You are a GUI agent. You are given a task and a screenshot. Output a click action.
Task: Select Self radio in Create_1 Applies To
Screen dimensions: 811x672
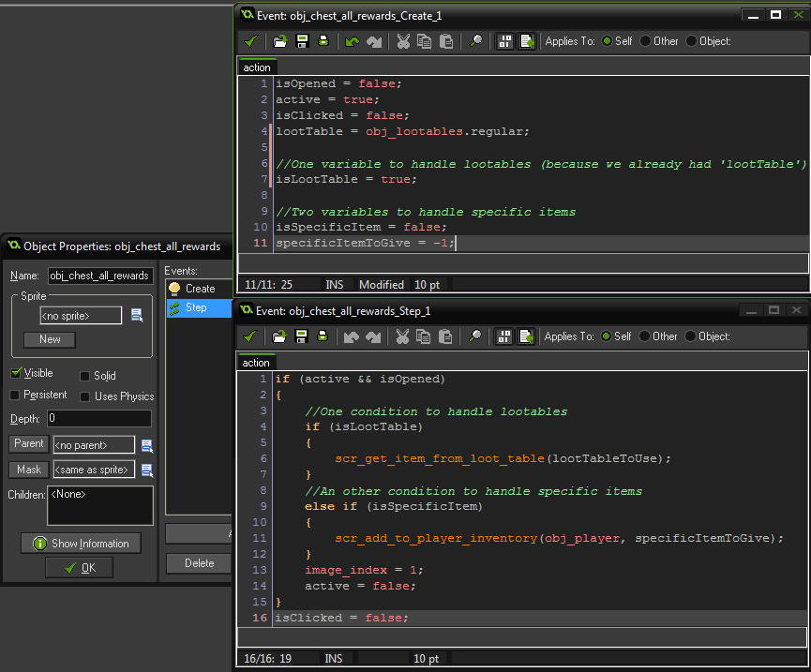point(608,41)
